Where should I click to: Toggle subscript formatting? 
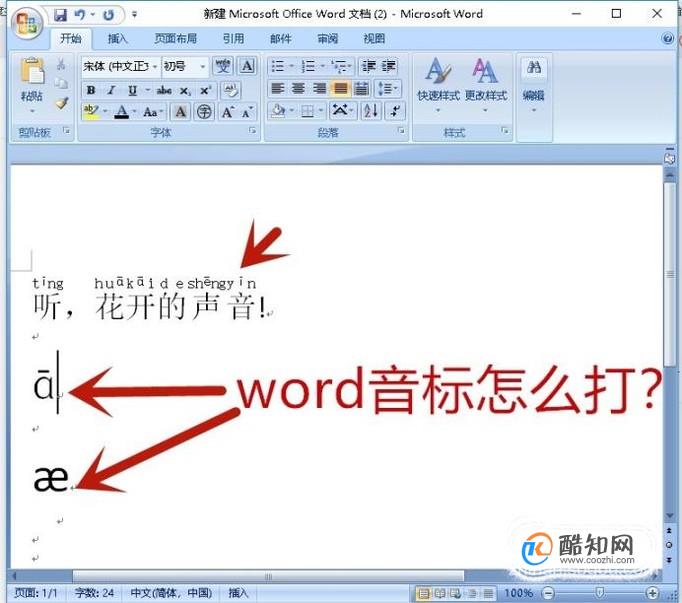[185, 90]
